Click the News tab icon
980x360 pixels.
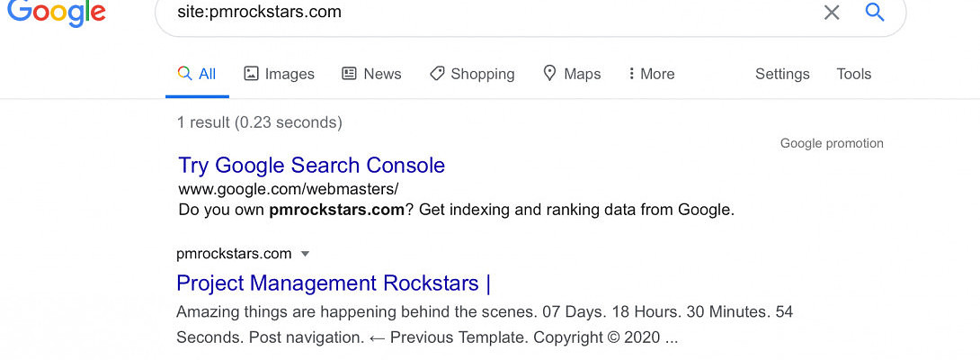pyautogui.click(x=350, y=74)
